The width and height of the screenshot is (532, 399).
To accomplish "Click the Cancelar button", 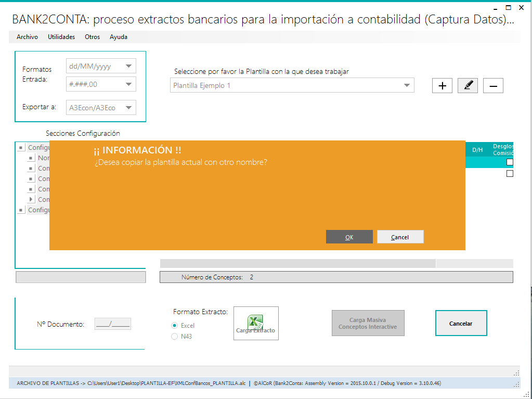I will click(x=461, y=324).
